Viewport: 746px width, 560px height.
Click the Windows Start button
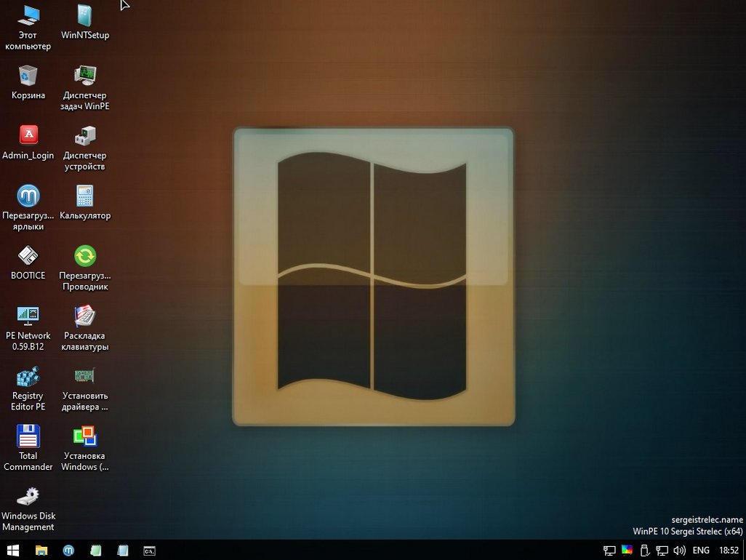click(x=13, y=551)
